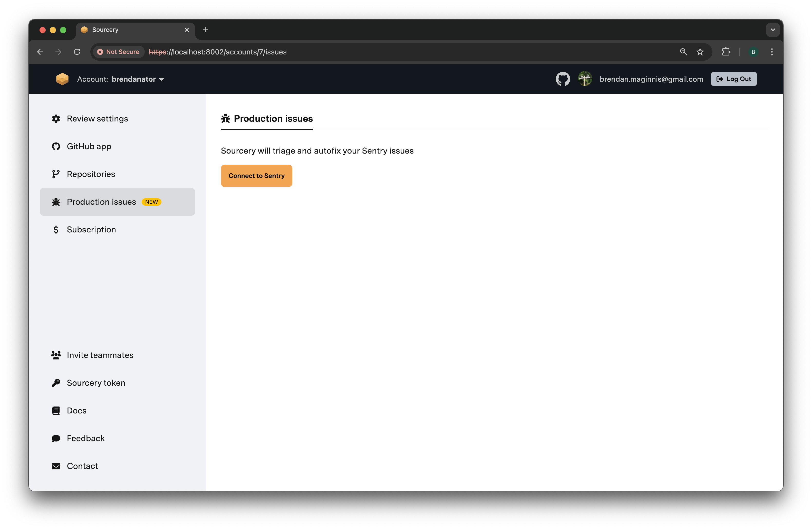Open Review settings in sidebar

[x=97, y=118]
